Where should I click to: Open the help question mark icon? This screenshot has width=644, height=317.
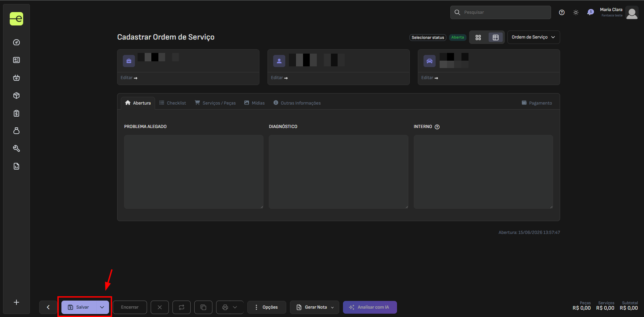click(x=562, y=12)
